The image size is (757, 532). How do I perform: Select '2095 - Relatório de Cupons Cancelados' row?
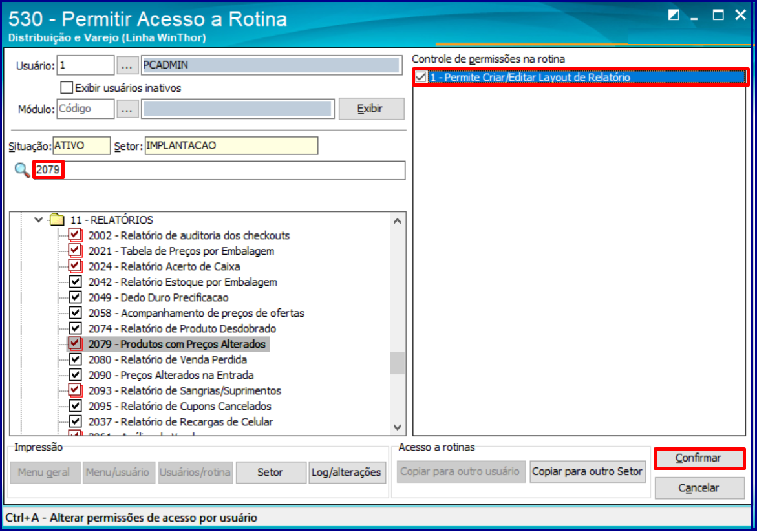point(180,406)
